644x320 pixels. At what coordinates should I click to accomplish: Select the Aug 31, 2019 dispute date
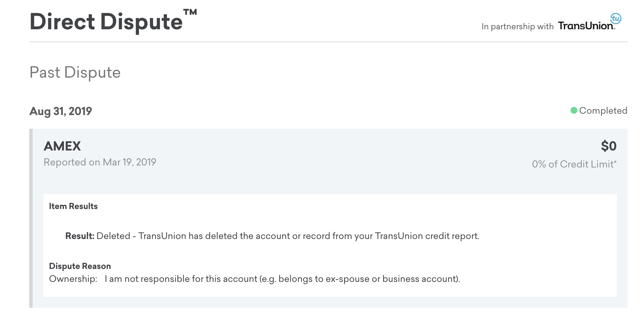61,111
